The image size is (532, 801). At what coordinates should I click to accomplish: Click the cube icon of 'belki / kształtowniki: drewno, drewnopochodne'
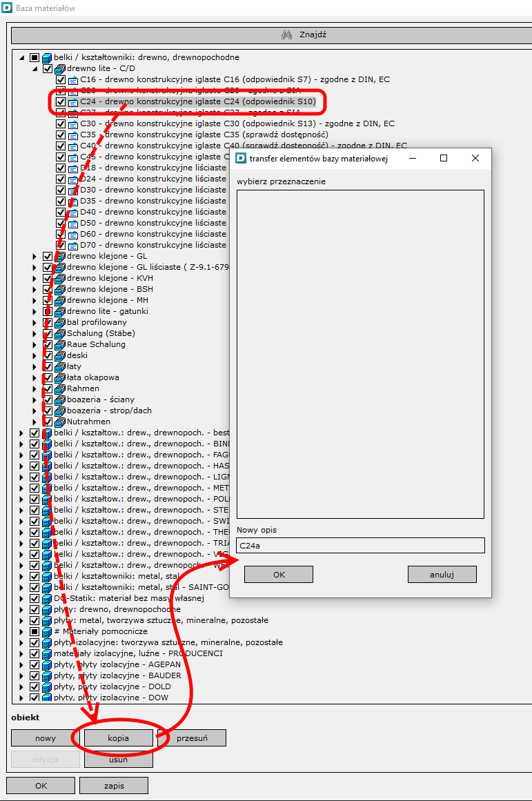pos(47,58)
